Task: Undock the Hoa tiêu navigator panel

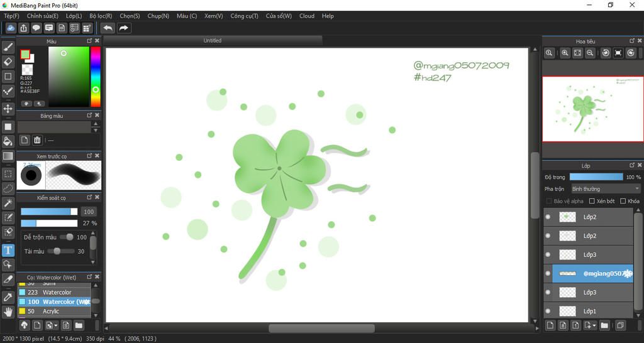Action: click(632, 41)
